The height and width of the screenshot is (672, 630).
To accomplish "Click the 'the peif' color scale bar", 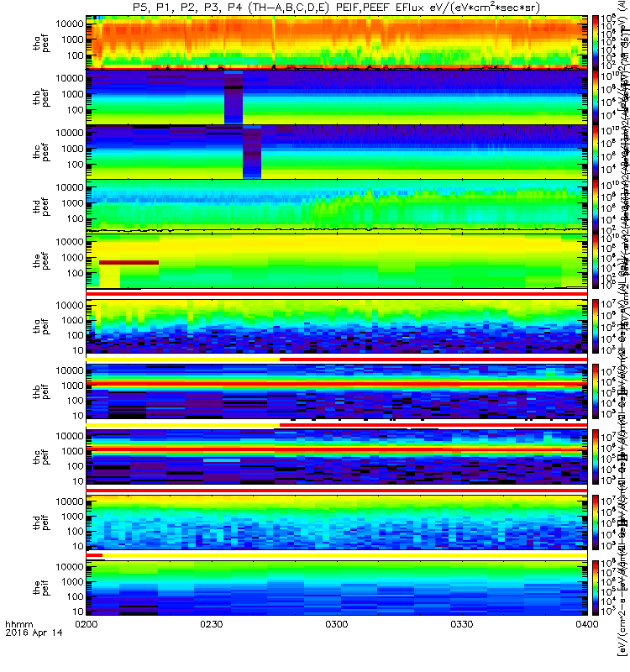I will [x=596, y=587].
